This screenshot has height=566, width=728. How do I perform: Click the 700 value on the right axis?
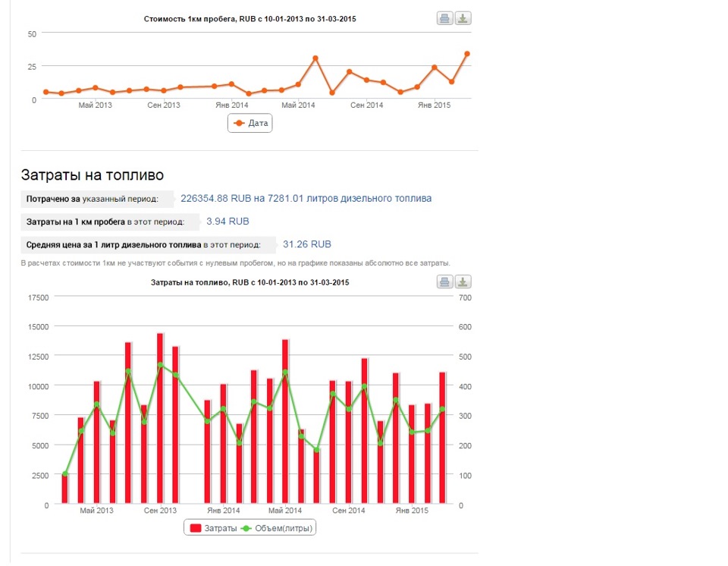pos(465,297)
